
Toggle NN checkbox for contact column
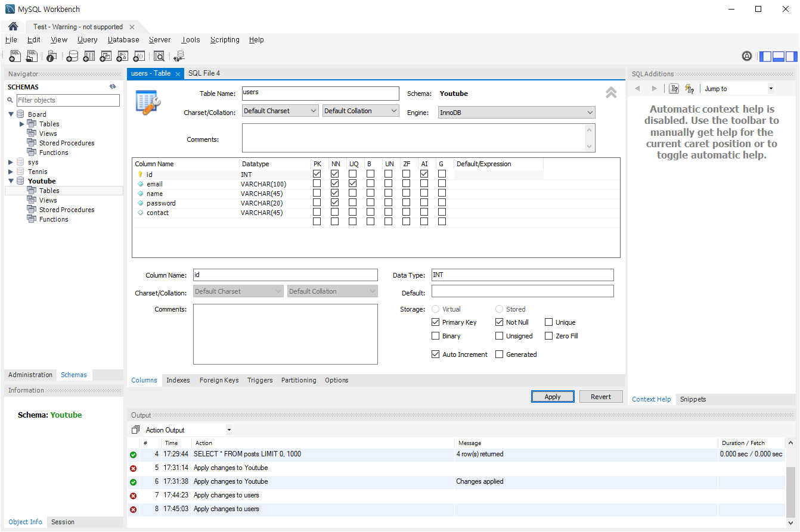coord(334,213)
